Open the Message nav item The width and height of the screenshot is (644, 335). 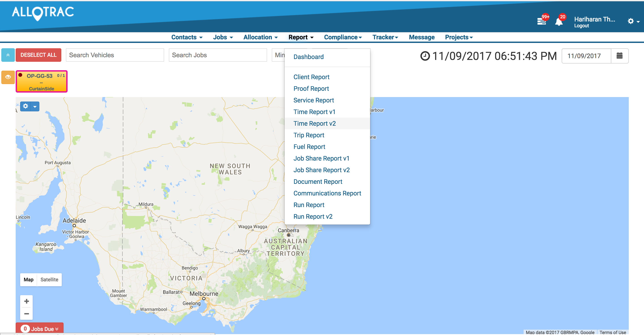click(422, 37)
